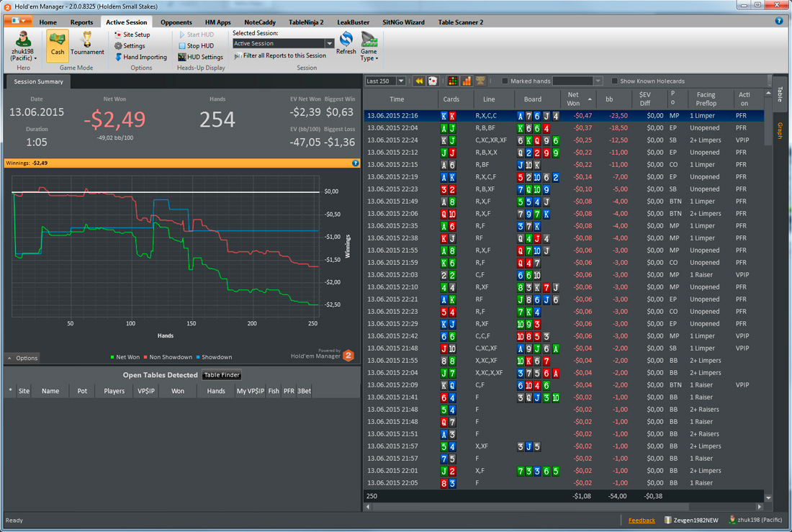Switch to the Reports tab
The image size is (792, 532).
coord(81,22)
